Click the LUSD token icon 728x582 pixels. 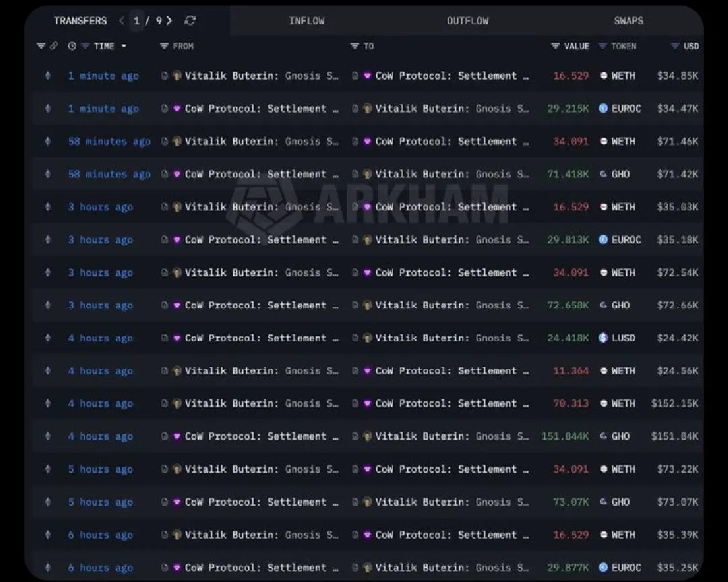[x=603, y=338]
